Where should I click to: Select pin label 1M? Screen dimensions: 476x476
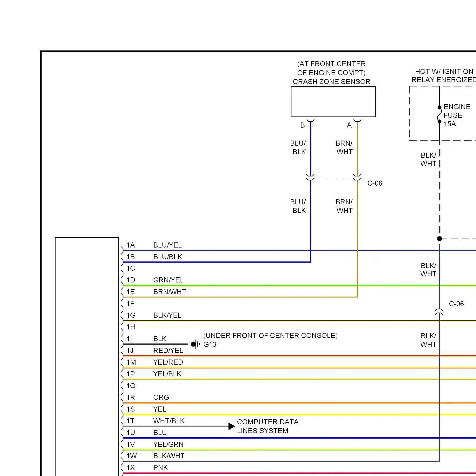pos(131,362)
